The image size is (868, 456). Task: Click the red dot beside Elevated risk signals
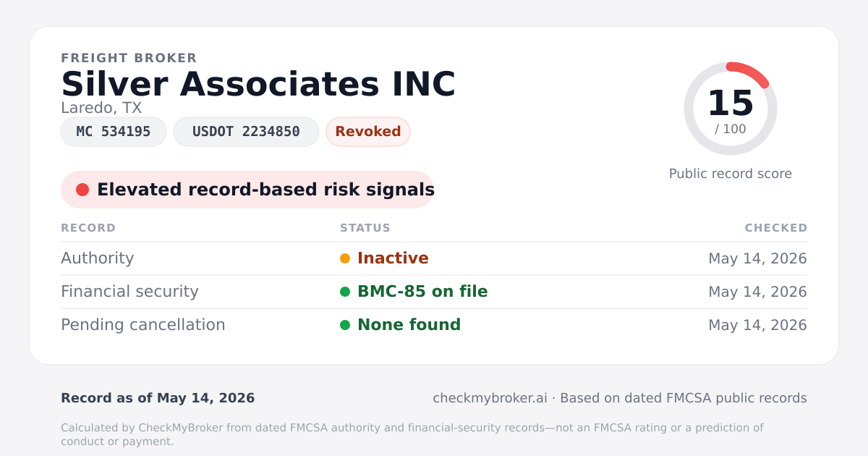(x=82, y=190)
